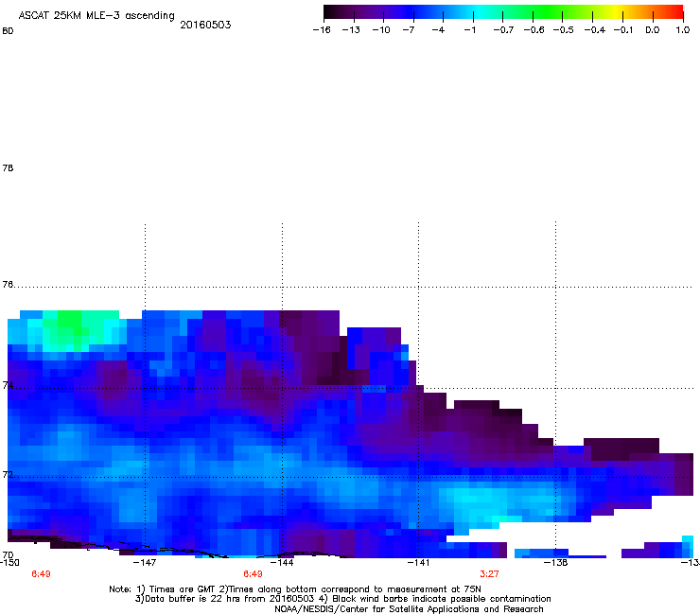Pick the cyan section of the color bar
The width and height of the screenshot is (700, 615).
pos(480,12)
